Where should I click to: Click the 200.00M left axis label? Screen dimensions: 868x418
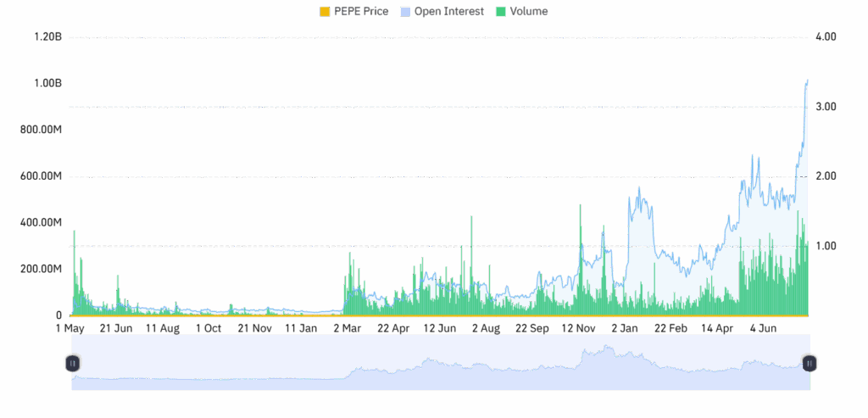[x=42, y=269]
